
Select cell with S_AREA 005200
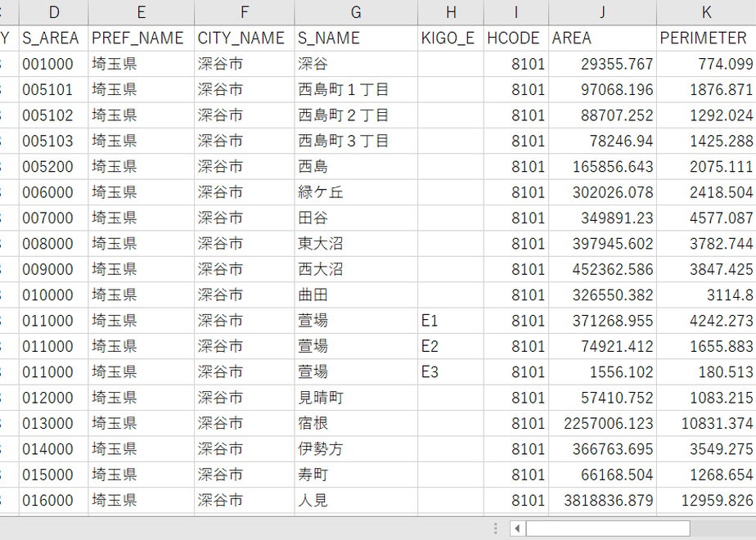coord(53,166)
